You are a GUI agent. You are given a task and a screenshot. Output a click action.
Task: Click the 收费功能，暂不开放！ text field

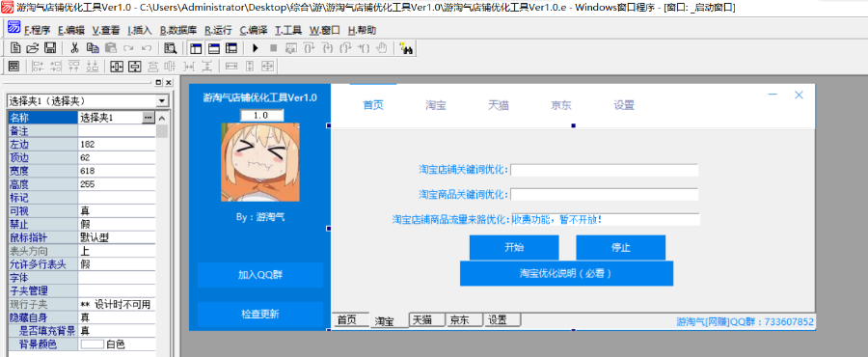606,219
